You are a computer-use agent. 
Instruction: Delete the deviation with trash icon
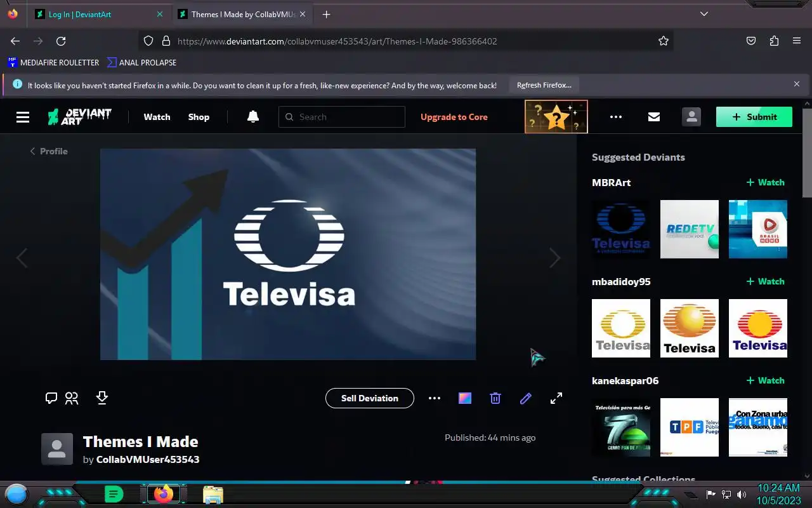point(495,398)
